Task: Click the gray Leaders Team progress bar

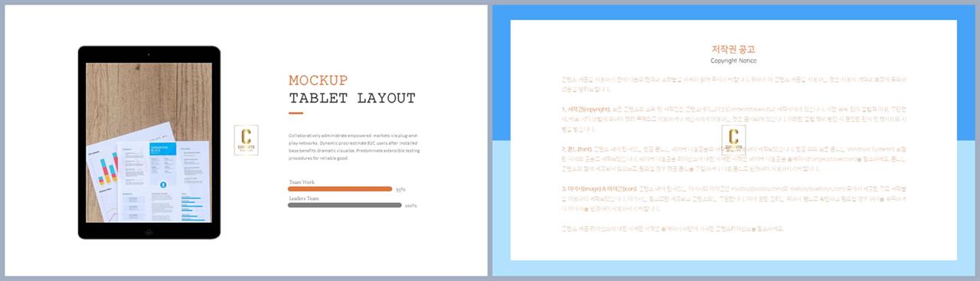Action: [345, 205]
